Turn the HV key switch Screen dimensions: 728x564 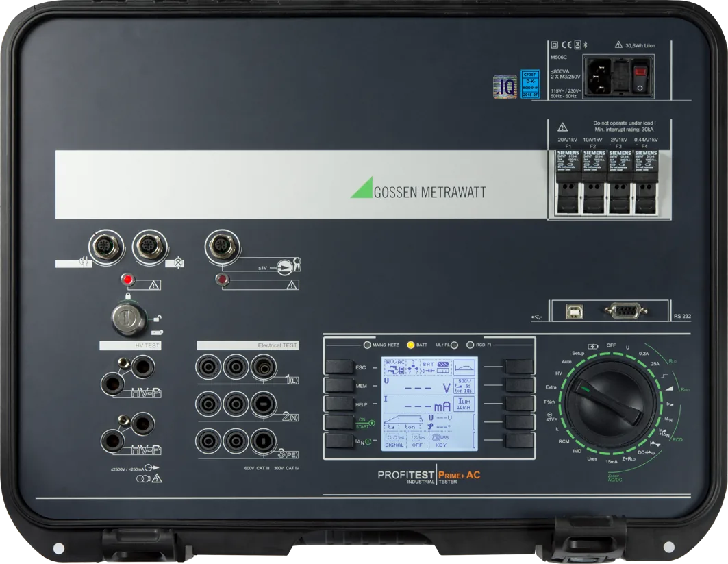tap(129, 318)
